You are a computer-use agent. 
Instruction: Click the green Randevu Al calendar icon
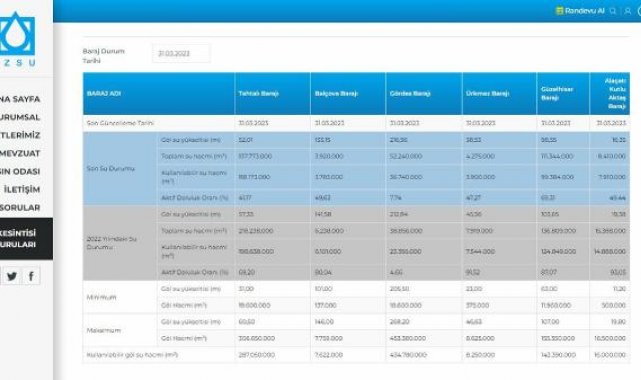pos(559,11)
